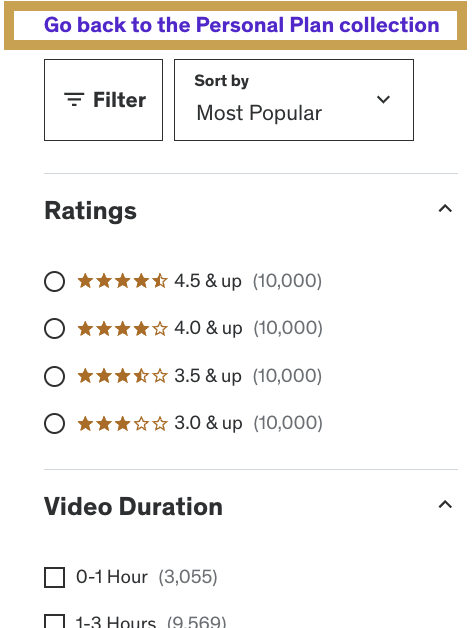Click the Sort by chevron arrow

(383, 99)
